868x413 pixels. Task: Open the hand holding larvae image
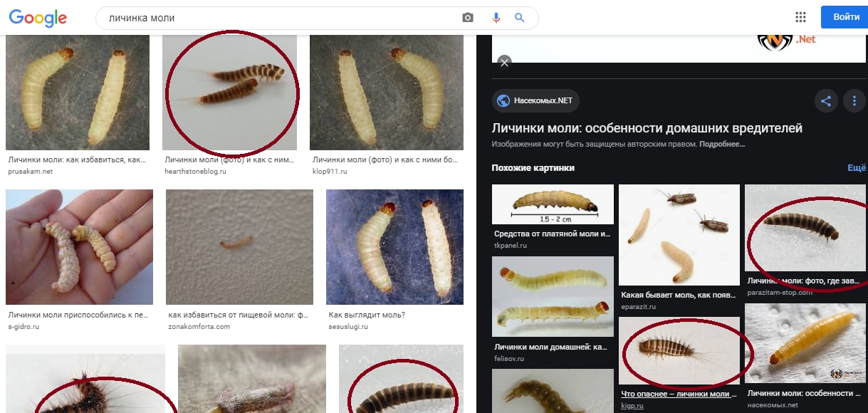tap(79, 247)
